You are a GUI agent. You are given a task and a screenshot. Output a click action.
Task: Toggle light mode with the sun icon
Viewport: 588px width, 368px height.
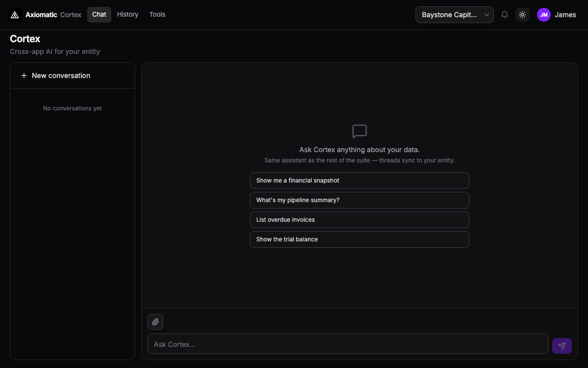[522, 15]
